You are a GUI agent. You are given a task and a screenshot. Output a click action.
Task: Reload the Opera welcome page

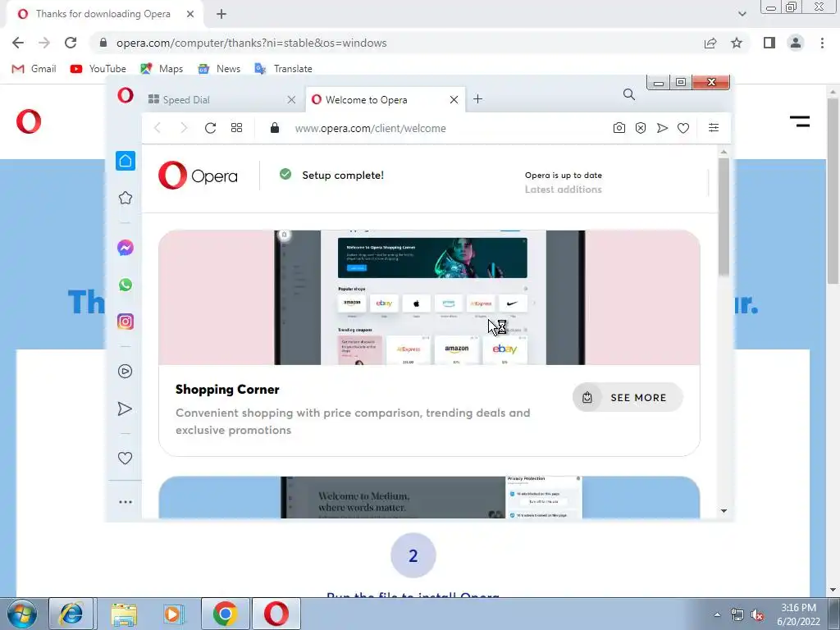tap(210, 128)
